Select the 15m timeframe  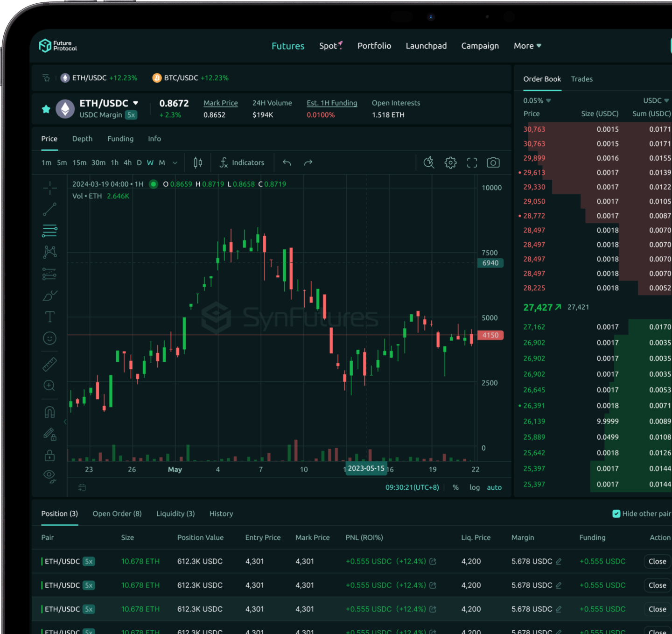[79, 162]
